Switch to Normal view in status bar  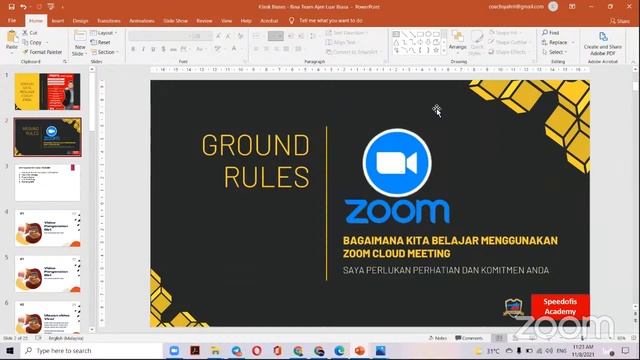[x=499, y=338]
